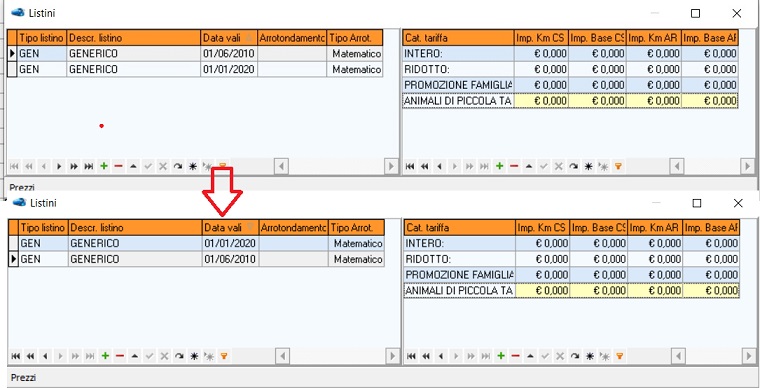Go to next record in upper listini navigator
Image resolution: width=760 pixels, height=388 pixels.
[59, 166]
